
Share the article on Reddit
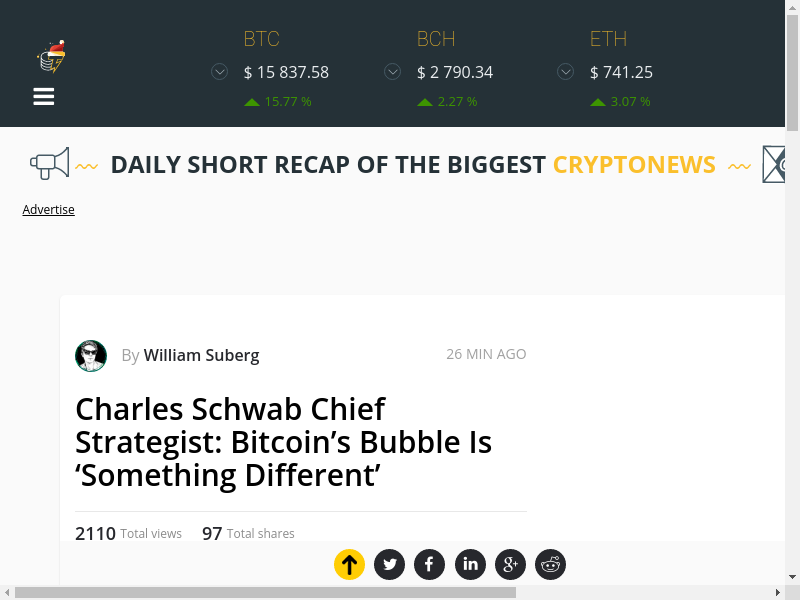pyautogui.click(x=550, y=565)
